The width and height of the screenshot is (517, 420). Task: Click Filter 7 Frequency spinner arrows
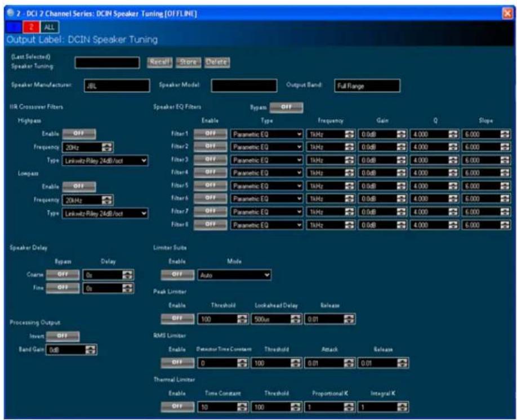click(350, 212)
